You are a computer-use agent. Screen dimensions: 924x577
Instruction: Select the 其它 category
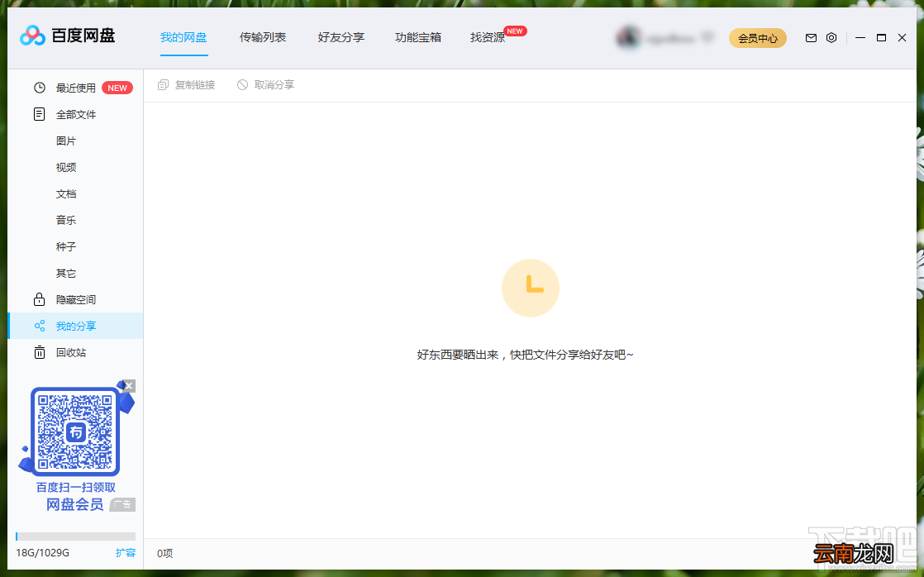tap(66, 274)
